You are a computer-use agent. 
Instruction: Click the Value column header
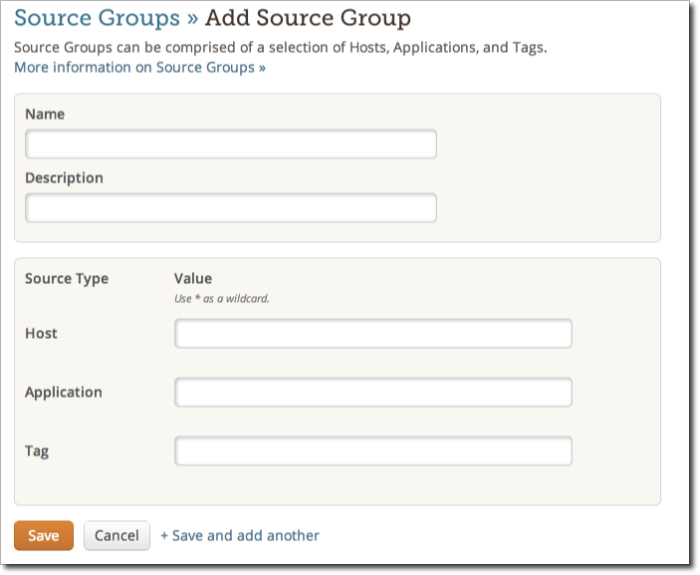pos(193,278)
